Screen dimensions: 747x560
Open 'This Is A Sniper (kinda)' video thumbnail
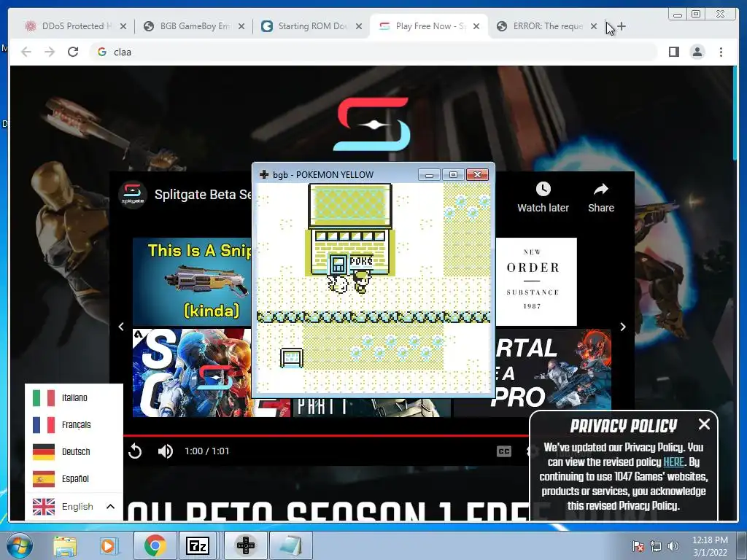[192, 281]
